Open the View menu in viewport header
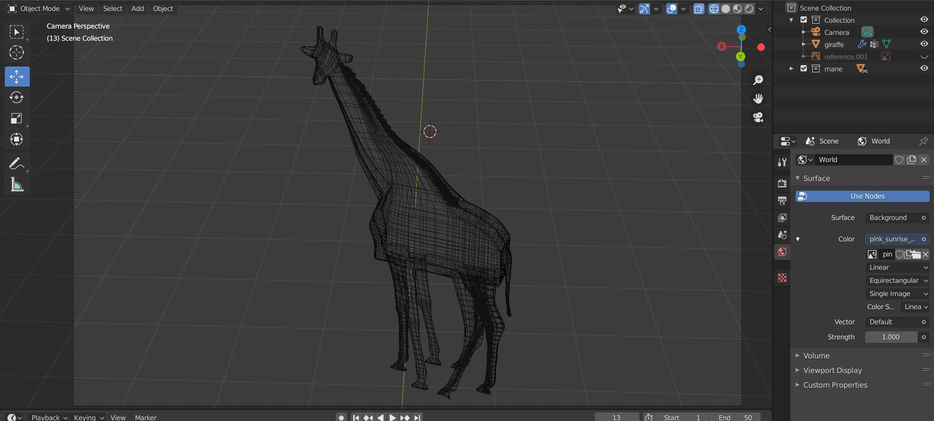This screenshot has width=934, height=421. (86, 8)
